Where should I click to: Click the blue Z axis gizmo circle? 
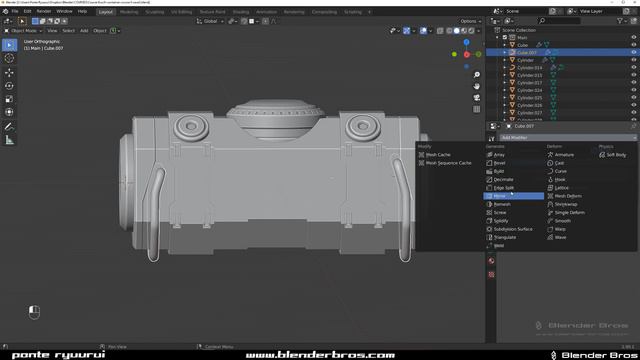(x=467, y=42)
